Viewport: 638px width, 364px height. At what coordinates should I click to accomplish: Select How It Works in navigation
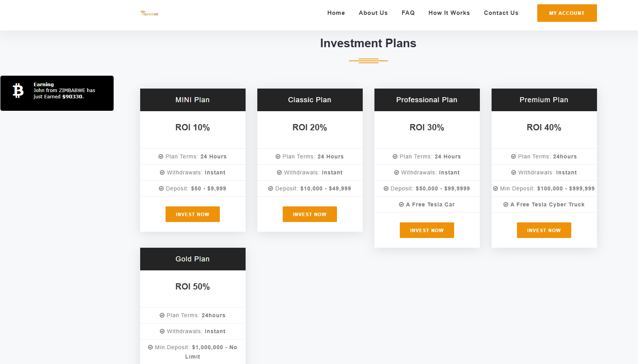(449, 13)
